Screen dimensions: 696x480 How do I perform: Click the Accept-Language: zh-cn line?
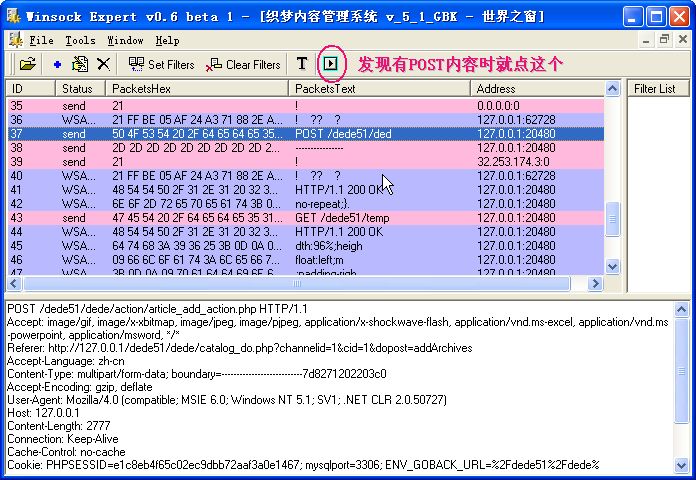(66, 361)
